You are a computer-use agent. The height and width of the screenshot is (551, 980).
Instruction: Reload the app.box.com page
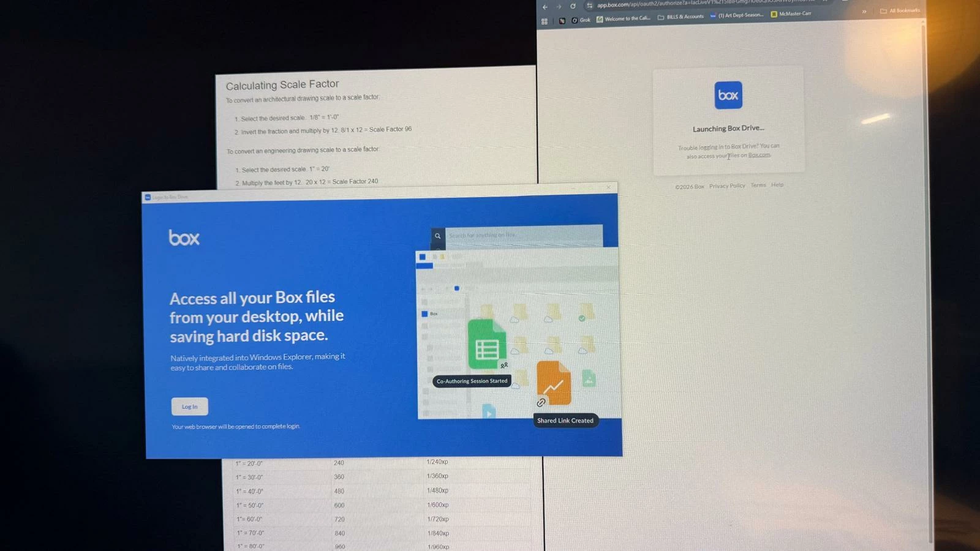coord(573,6)
